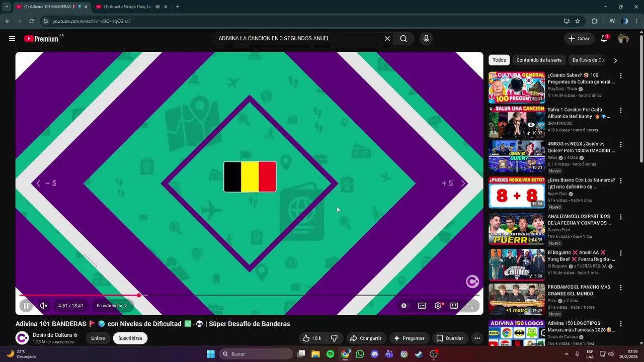Screen dimensions: 644x362
Task: Open more actions under the video
Action: [x=477, y=338]
